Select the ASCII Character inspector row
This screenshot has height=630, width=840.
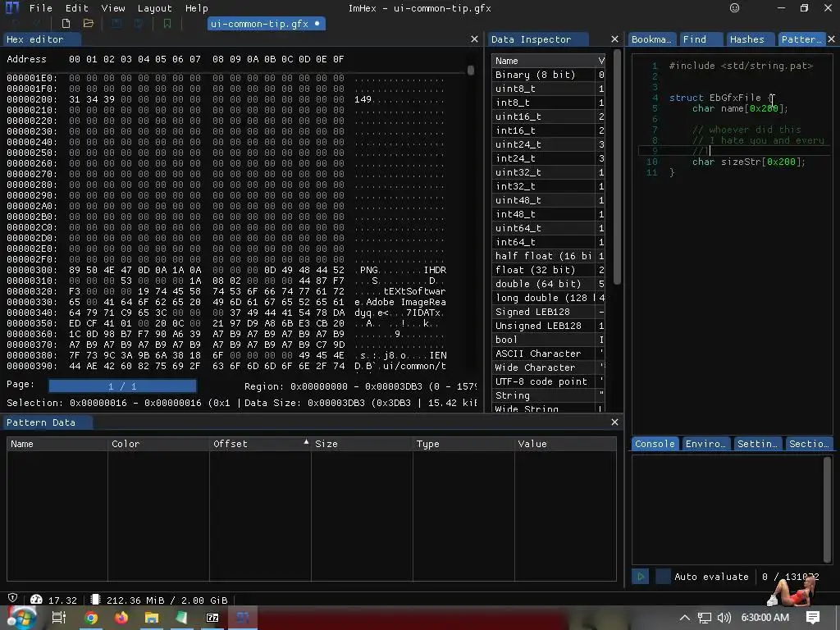pos(548,353)
